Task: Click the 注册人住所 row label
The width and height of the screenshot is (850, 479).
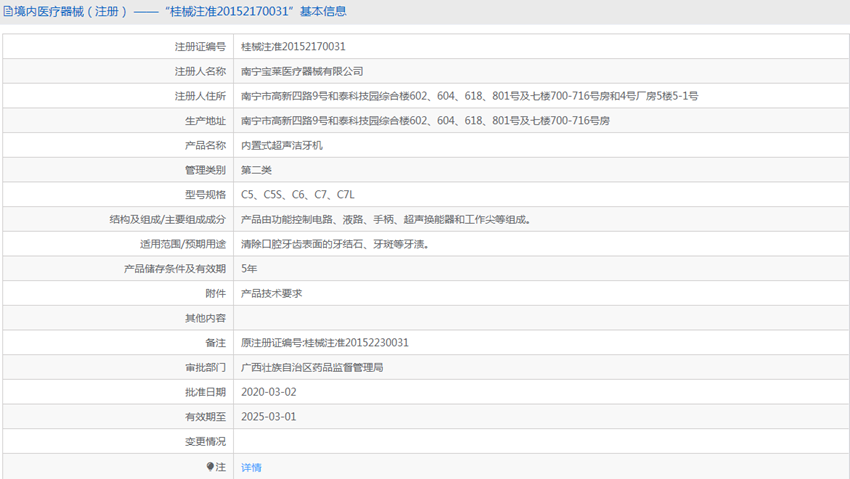Action: point(200,96)
